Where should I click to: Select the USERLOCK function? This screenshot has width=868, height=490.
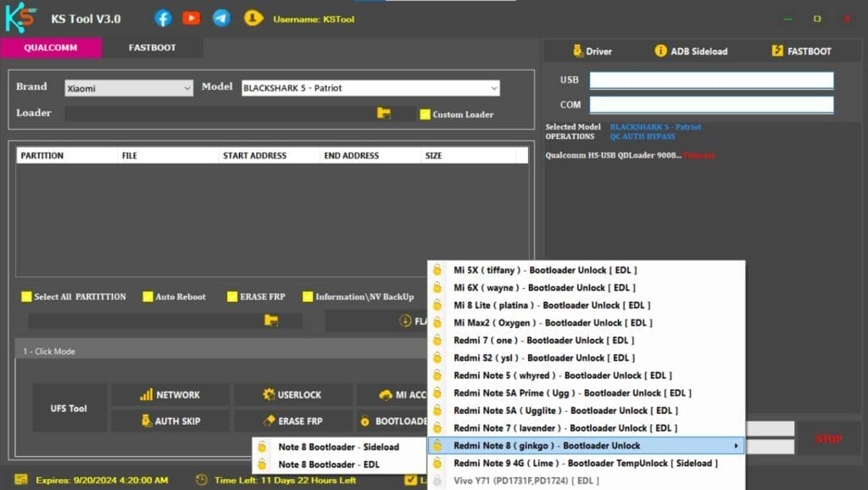pyautogui.click(x=293, y=394)
